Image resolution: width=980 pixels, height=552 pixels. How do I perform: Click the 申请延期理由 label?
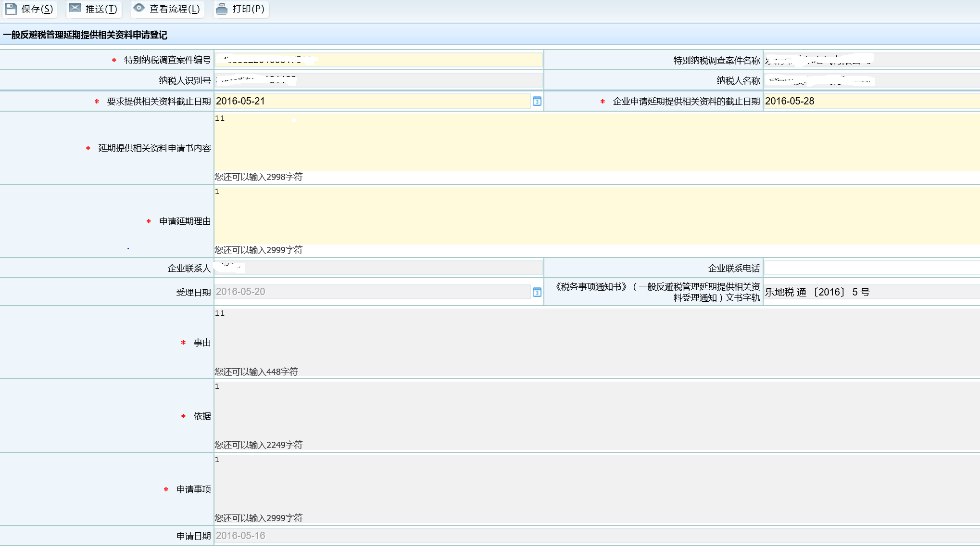(x=185, y=221)
